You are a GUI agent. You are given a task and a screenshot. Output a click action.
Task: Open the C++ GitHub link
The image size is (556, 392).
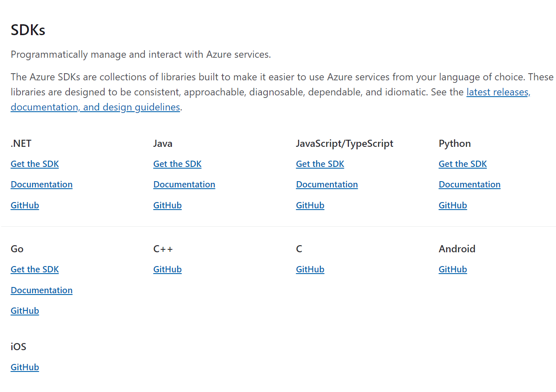(x=167, y=269)
